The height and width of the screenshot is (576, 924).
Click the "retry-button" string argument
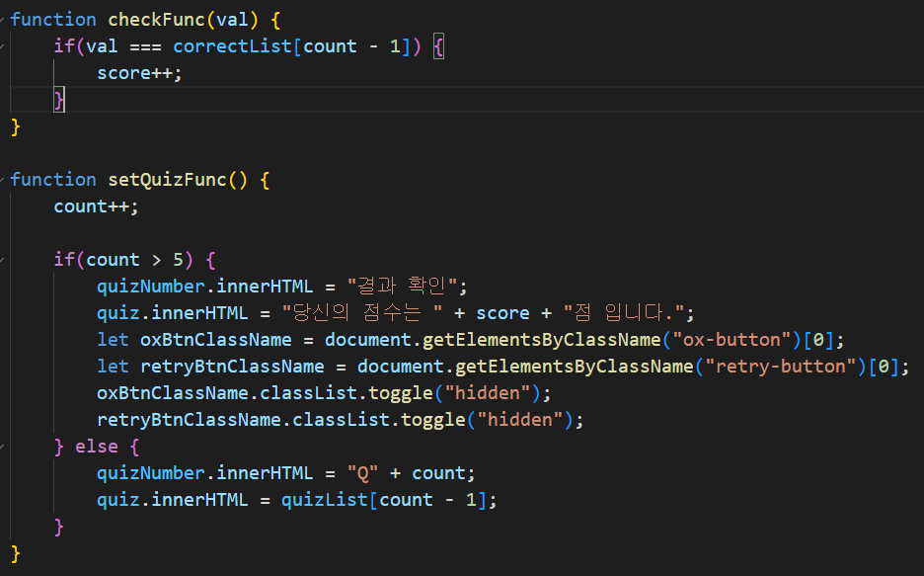(x=780, y=367)
